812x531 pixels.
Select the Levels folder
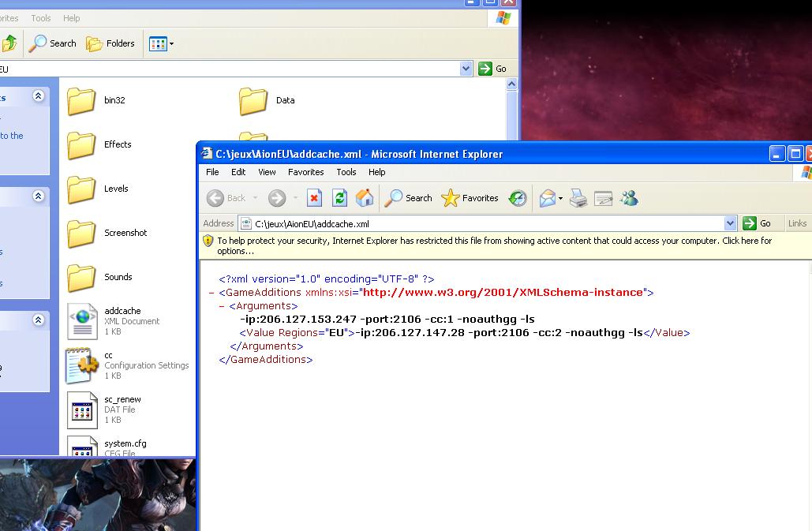pos(98,189)
